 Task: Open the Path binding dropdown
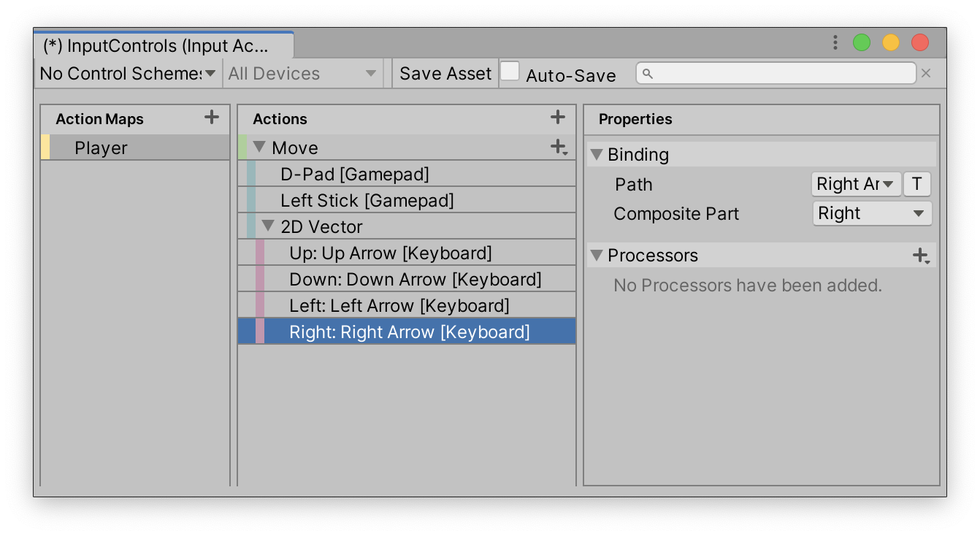[x=856, y=184]
